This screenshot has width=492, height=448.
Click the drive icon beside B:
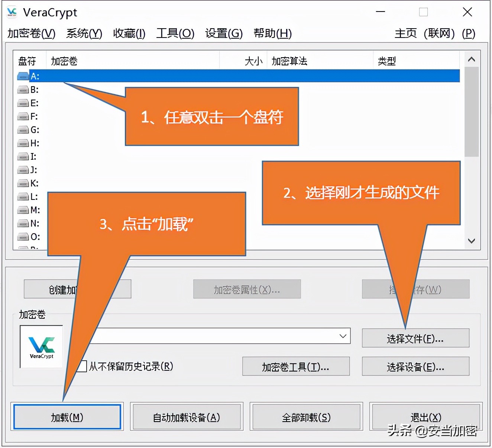coord(23,90)
